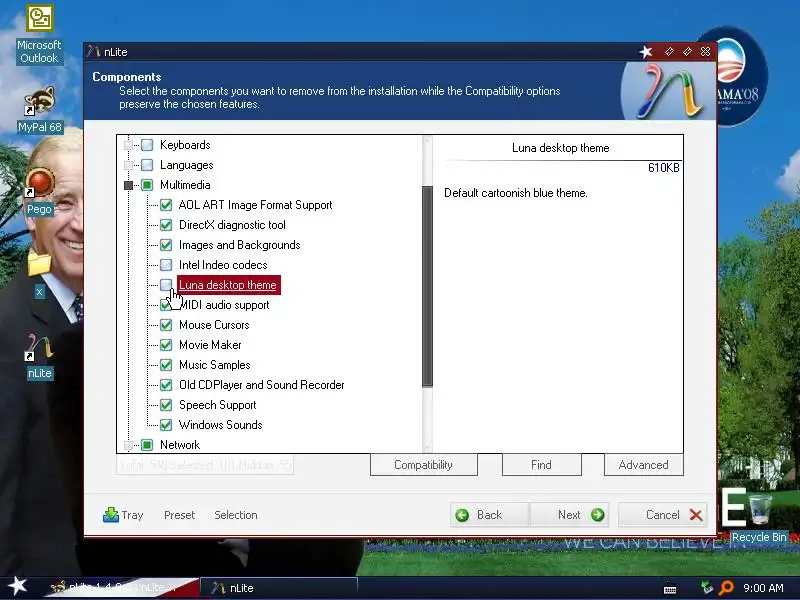This screenshot has height=600, width=800.
Task: Expand the Network tree node
Action: [129, 445]
